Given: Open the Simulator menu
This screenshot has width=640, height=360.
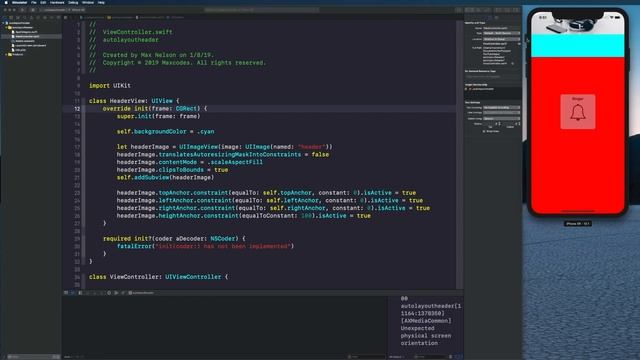Looking at the screenshot, I should click(20, 2).
